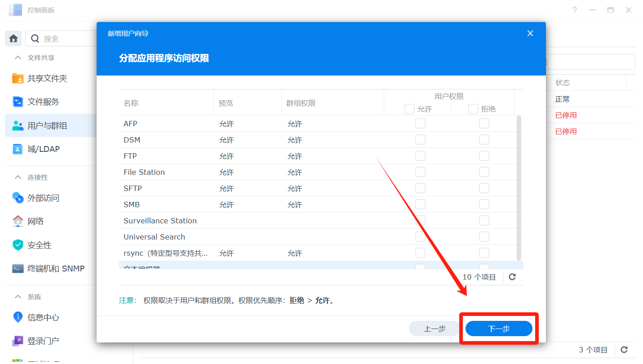Image resolution: width=643 pixels, height=364 pixels.
Task: Click the home icon in control panel
Action: click(x=13, y=39)
